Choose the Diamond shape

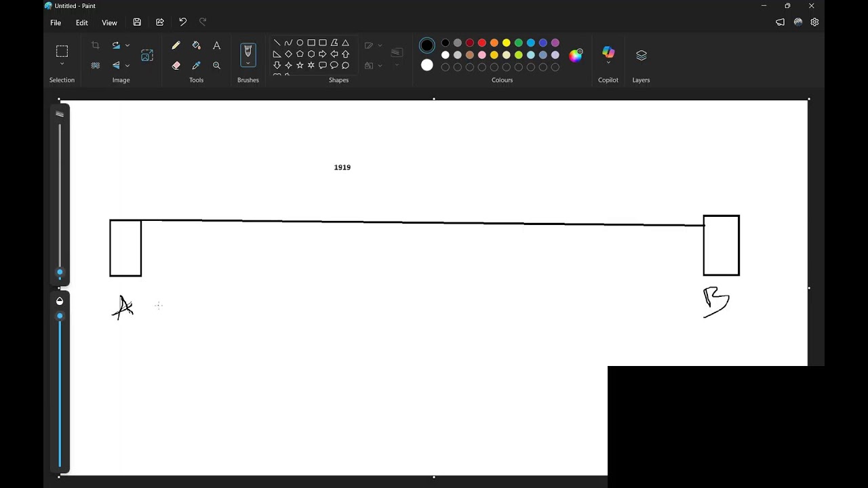point(288,54)
